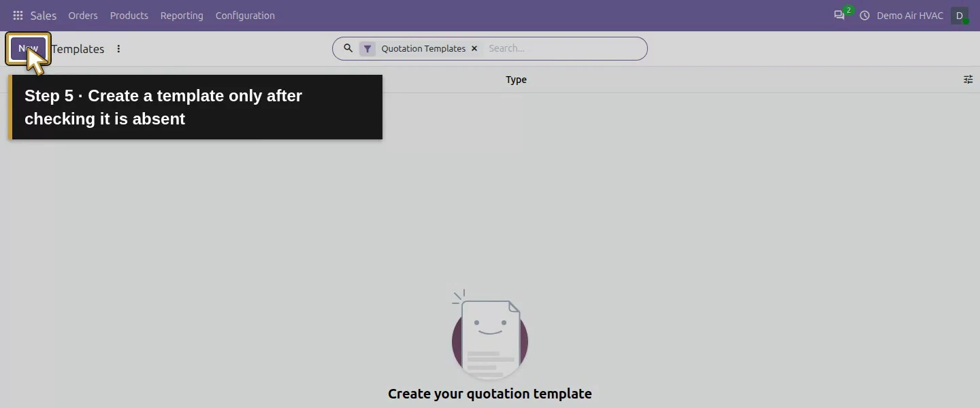The image size is (980, 408).
Task: Open the Orders menu
Action: coord(83,15)
